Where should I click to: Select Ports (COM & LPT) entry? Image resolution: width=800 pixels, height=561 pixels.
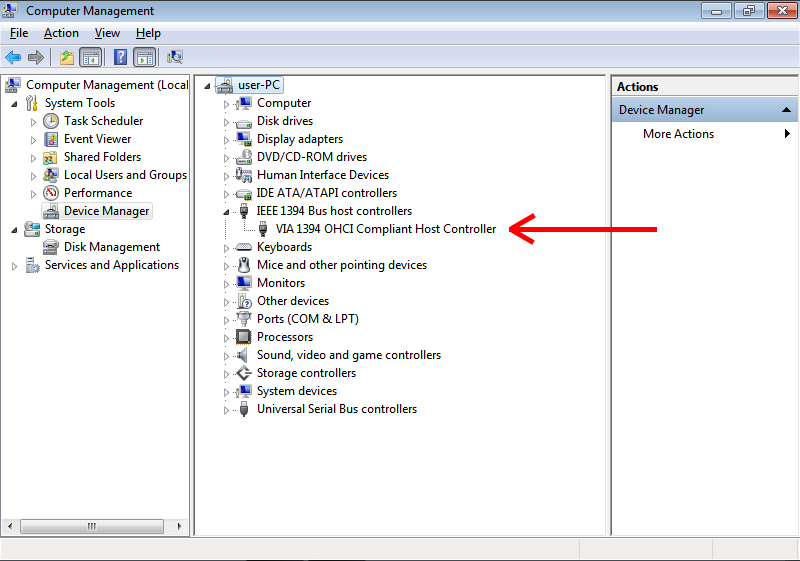tap(308, 319)
